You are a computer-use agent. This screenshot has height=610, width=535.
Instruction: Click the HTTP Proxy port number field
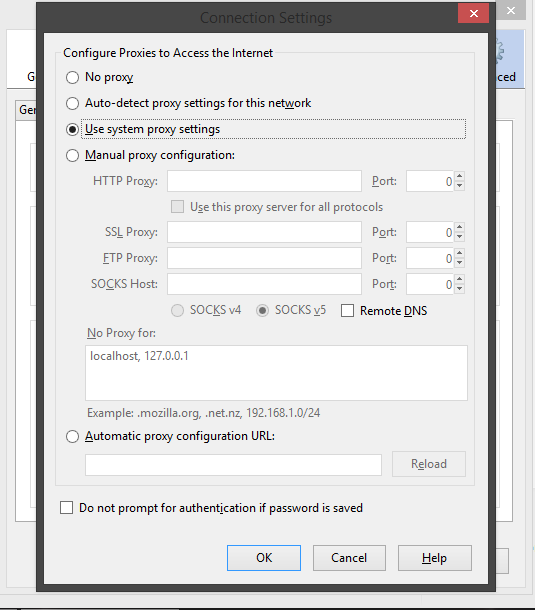point(430,181)
